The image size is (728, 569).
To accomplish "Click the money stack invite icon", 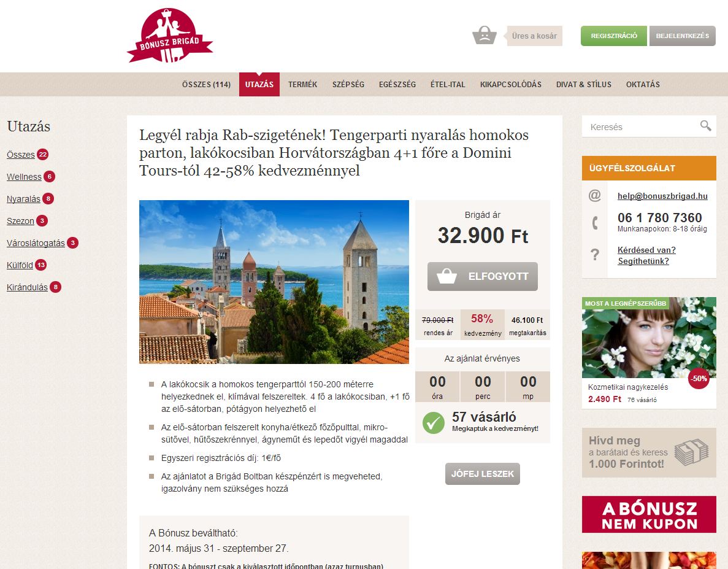I will 691,452.
